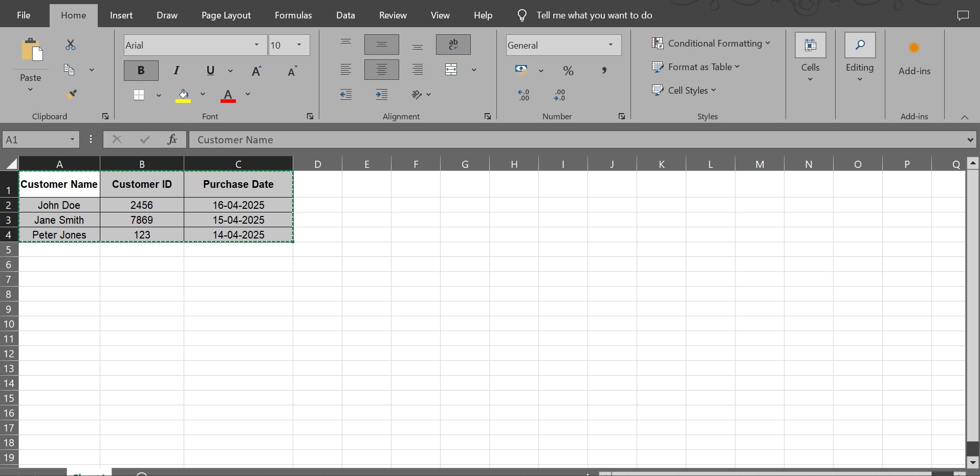Click the Wrap Text icon
The image size is (980, 476).
point(452,45)
